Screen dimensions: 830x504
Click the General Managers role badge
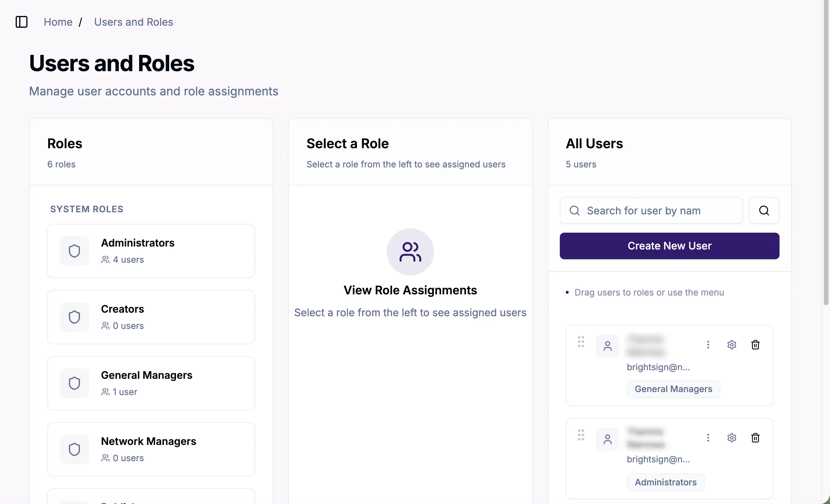[674, 389]
